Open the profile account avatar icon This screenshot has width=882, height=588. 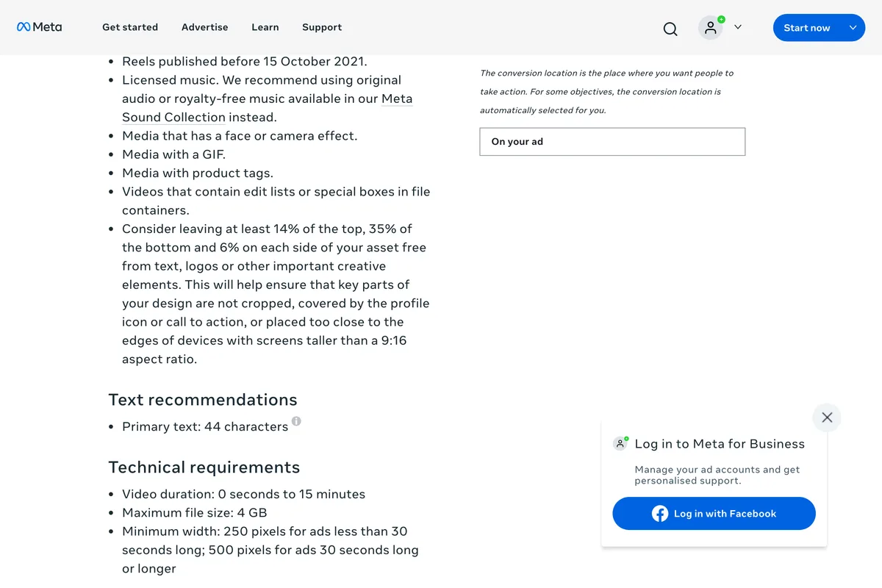point(711,27)
